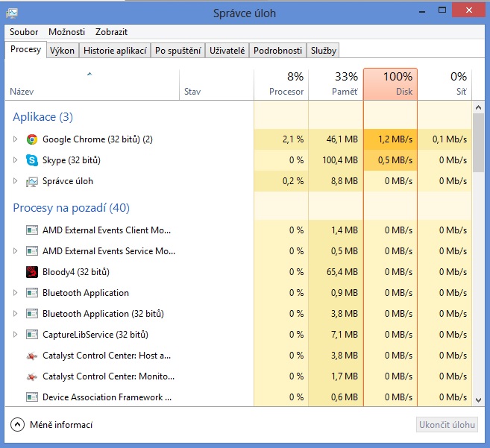Click the AMD External Events Client icon

32,230
